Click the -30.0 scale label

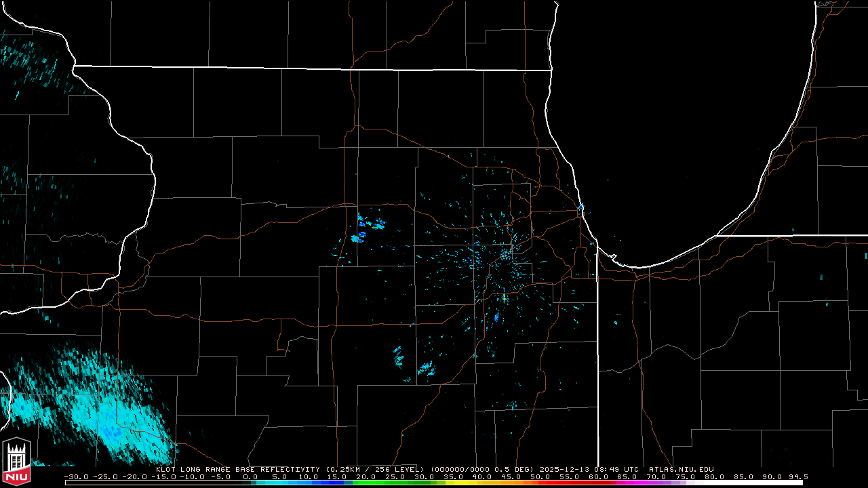click(77, 476)
